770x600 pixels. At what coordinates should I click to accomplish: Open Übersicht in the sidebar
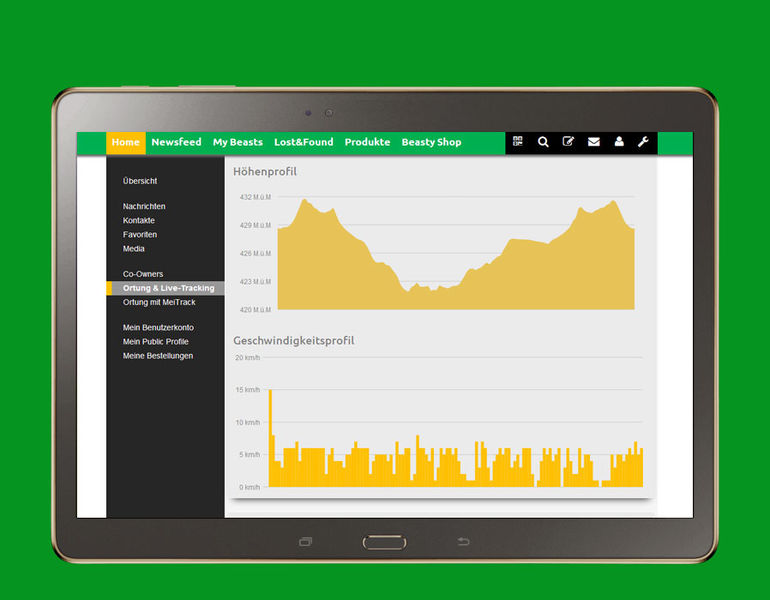coord(140,181)
